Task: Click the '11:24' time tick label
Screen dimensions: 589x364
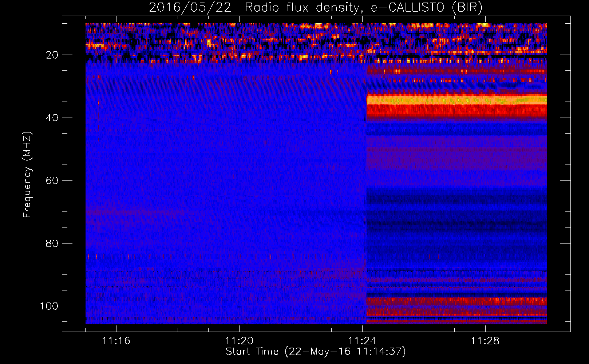Action: (362, 341)
